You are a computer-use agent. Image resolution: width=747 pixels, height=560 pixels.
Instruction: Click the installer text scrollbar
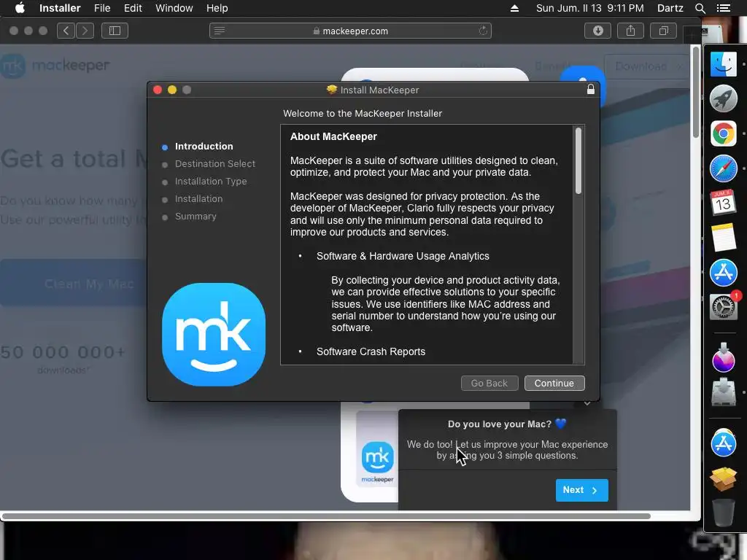point(578,160)
